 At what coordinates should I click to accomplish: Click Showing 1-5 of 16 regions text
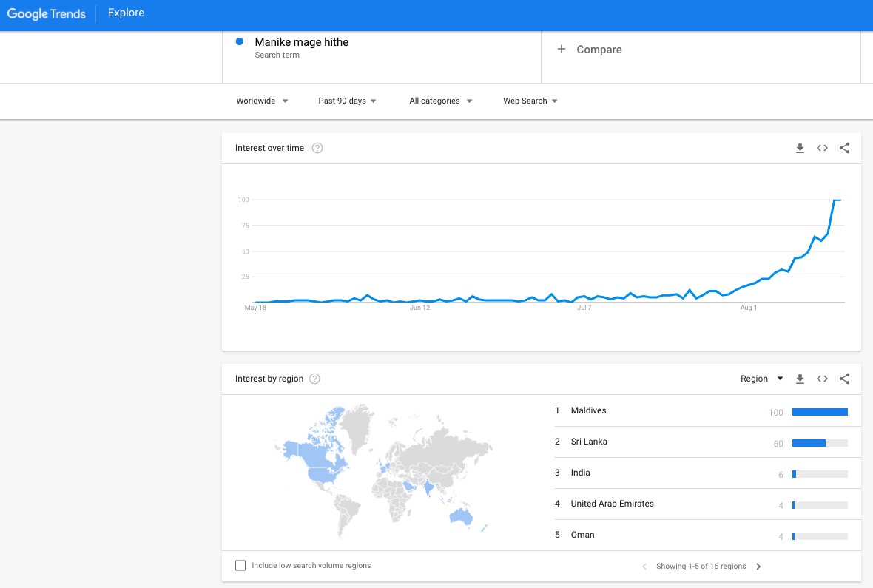(x=701, y=567)
